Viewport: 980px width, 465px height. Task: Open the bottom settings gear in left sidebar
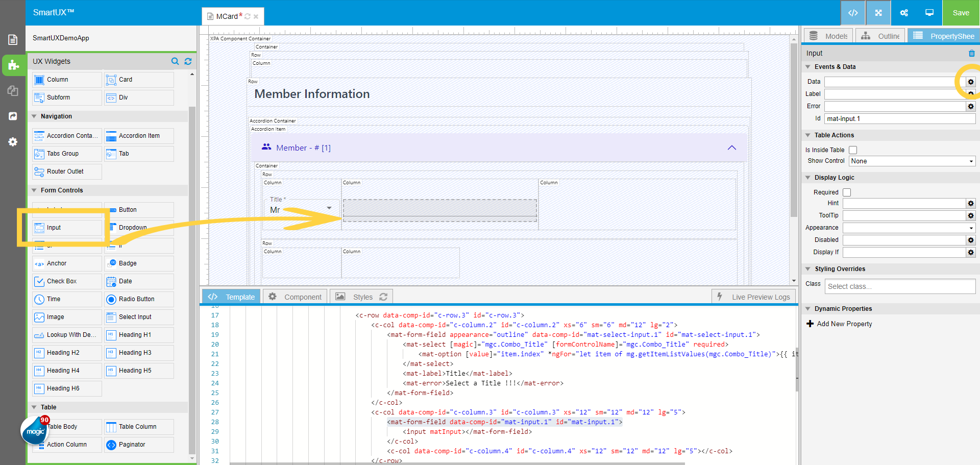click(12, 142)
